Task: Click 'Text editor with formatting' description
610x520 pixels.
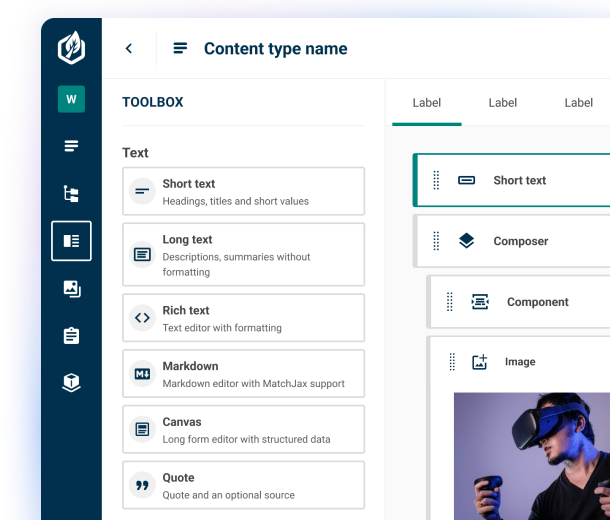Action: coord(222,328)
